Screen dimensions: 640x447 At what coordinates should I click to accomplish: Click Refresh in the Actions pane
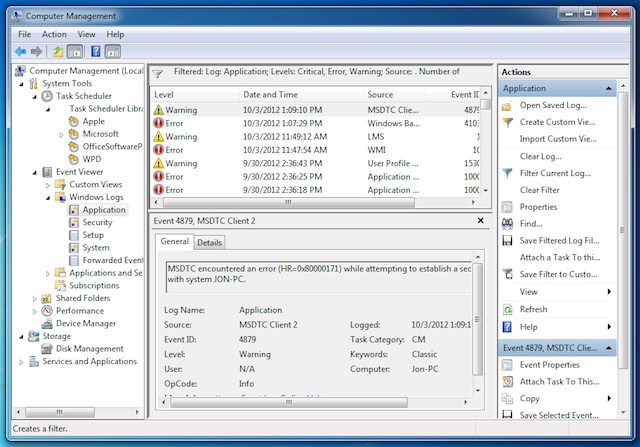click(x=533, y=309)
